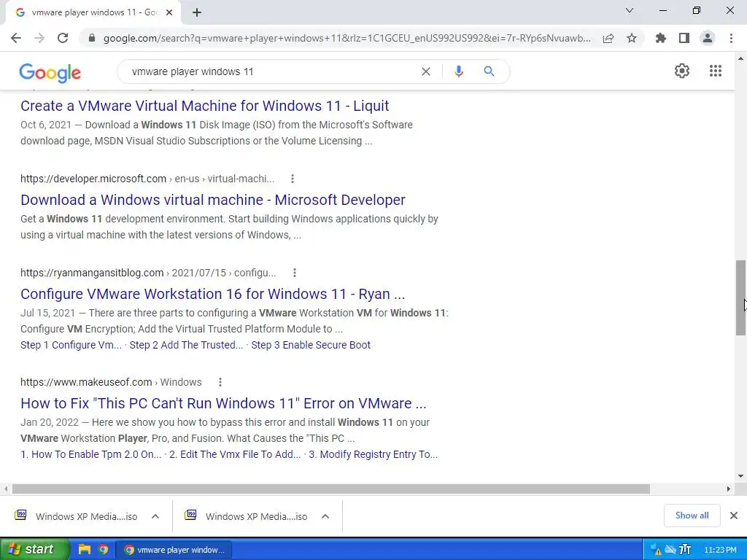Expand second download item's chevron menu
Screen dimensions: 747x560
[325, 516]
